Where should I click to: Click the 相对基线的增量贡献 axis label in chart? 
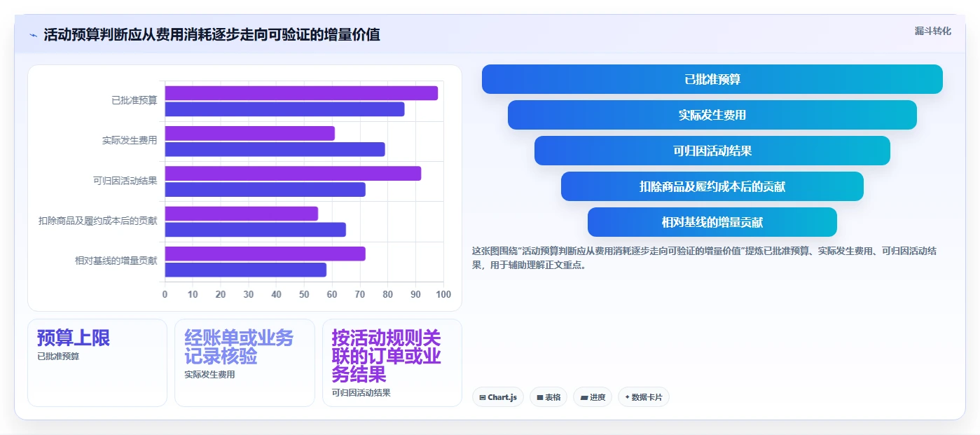tap(116, 261)
